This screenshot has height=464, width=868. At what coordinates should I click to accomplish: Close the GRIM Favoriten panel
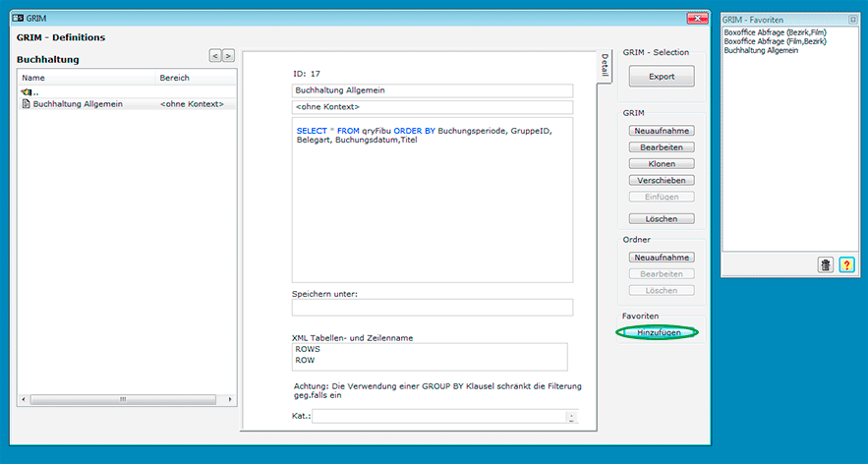(x=852, y=19)
